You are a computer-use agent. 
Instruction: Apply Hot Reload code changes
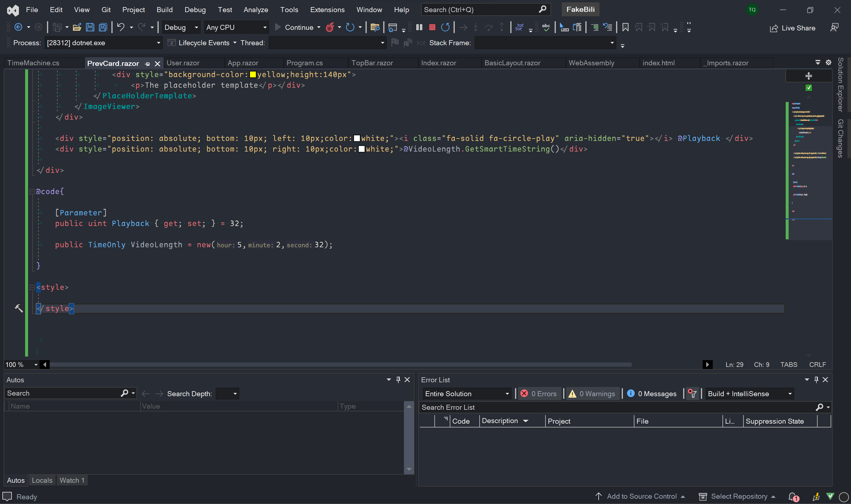(x=330, y=27)
